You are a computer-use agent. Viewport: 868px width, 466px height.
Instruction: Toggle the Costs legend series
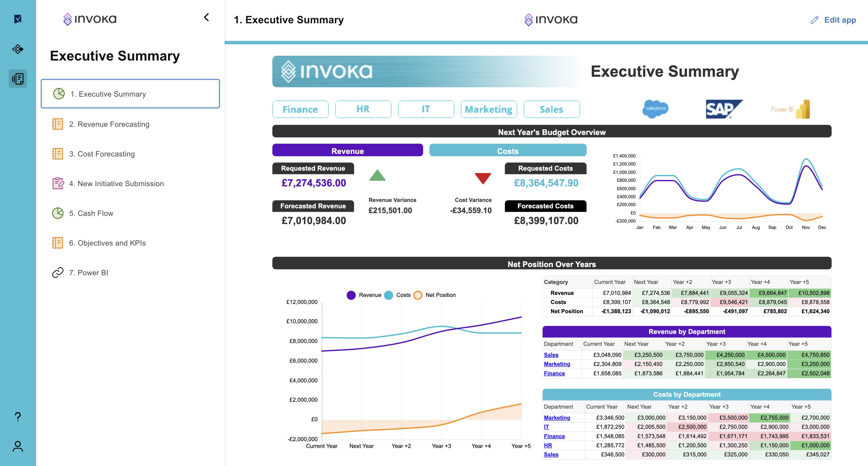tap(397, 295)
